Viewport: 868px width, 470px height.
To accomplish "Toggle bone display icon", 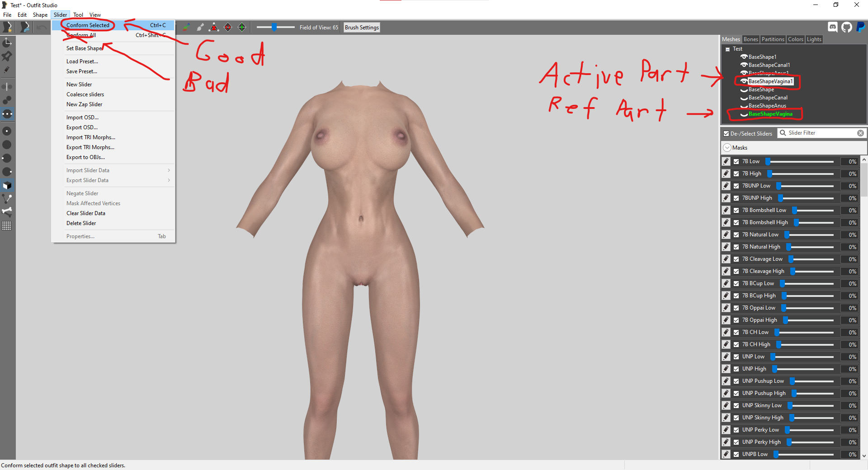I will point(7,211).
